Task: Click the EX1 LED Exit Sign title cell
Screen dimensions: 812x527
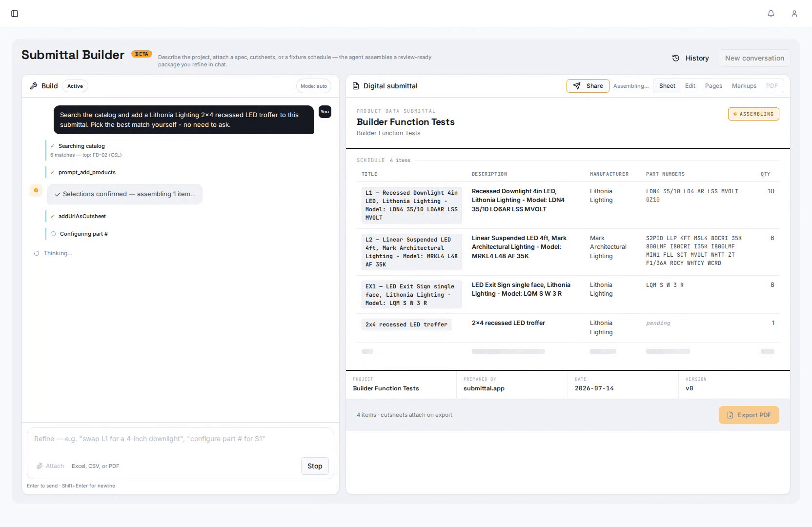Action: pos(411,295)
